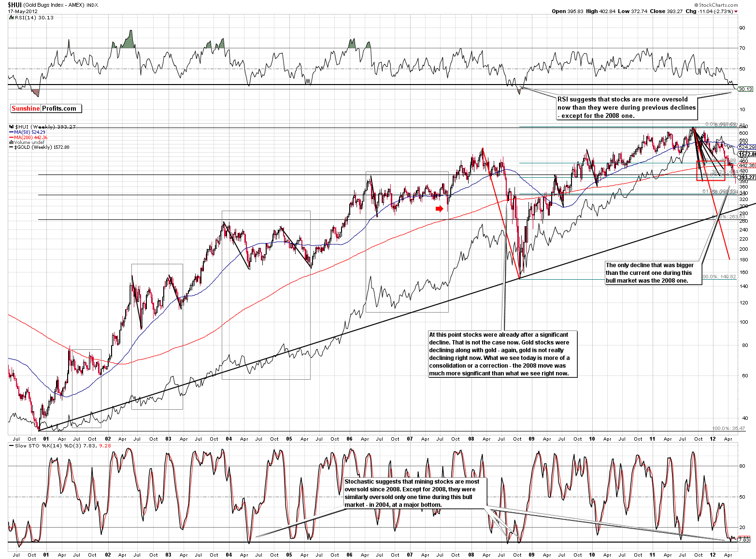Click the candlestick icon beside $HUI (Weekly)
Viewport: 756px width, 559px height.
click(x=11, y=127)
